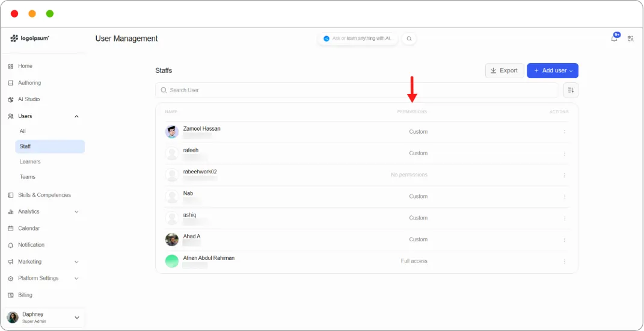This screenshot has width=644, height=331.
Task: Click Ask or learn anything with AI field
Action: (x=358, y=39)
